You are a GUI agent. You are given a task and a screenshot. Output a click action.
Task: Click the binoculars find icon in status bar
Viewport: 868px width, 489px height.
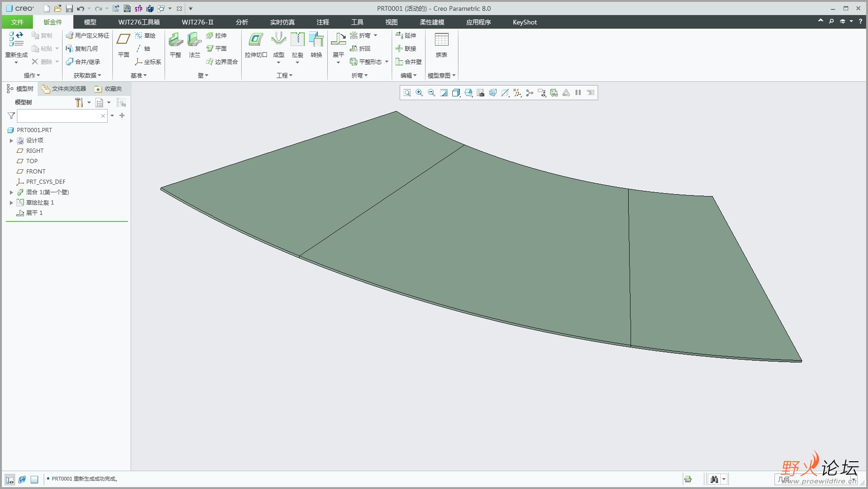pos(715,479)
